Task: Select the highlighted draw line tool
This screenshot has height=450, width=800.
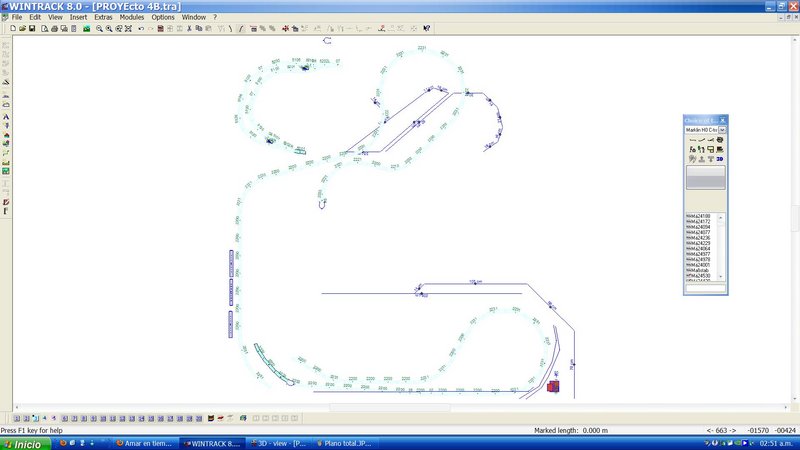Action: [241, 29]
